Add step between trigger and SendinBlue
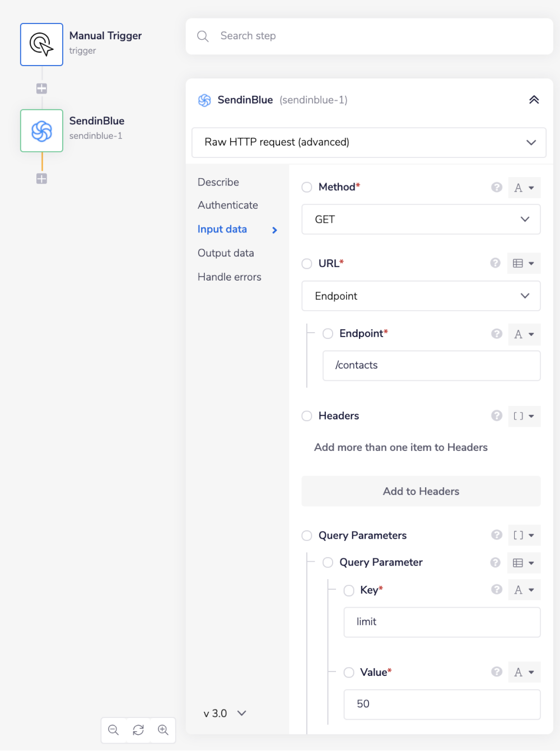 click(41, 88)
